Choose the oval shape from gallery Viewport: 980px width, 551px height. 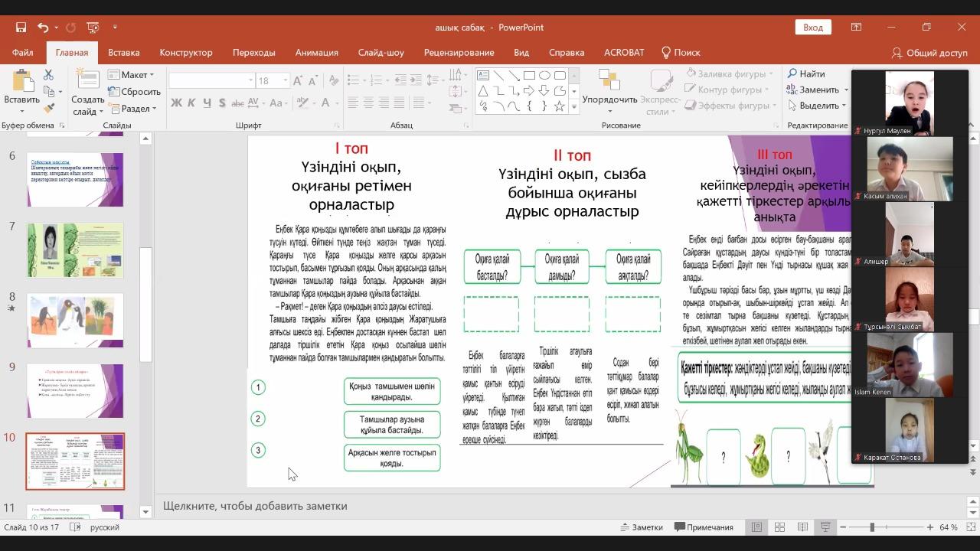(x=544, y=75)
